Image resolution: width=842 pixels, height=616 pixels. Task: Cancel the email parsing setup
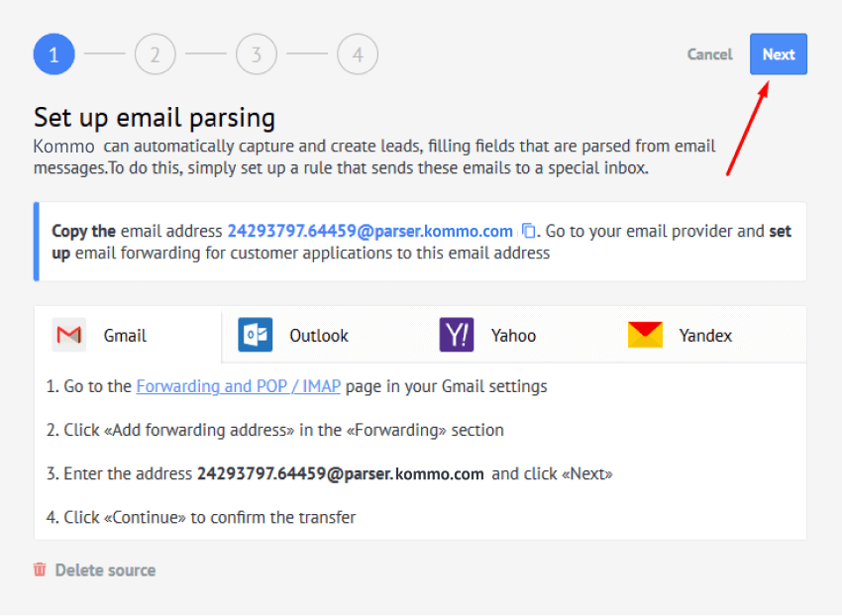click(x=709, y=54)
